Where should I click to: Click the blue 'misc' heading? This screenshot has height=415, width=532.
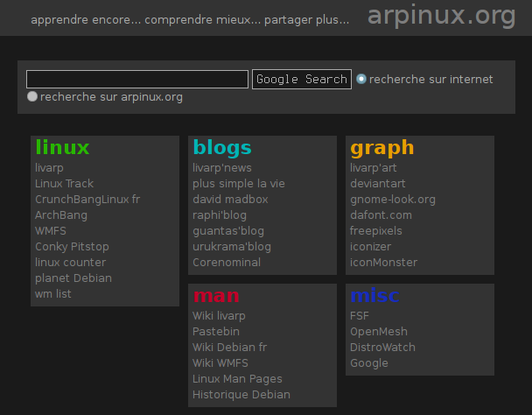(x=374, y=295)
